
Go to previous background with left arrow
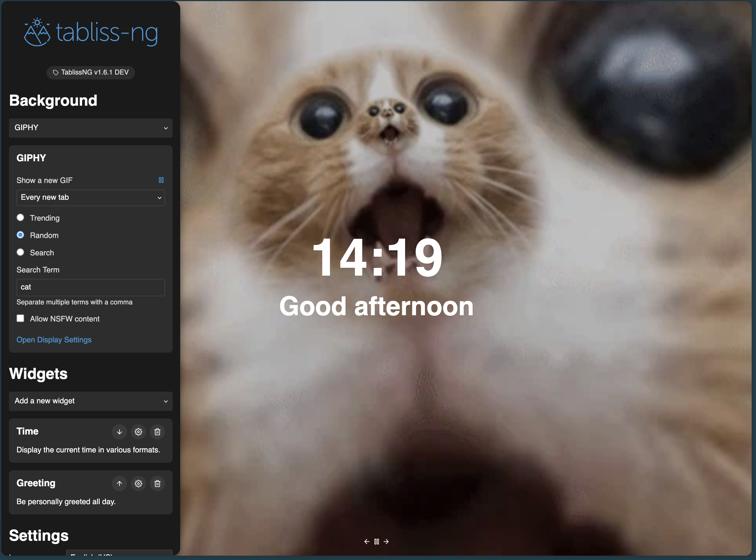tap(367, 541)
